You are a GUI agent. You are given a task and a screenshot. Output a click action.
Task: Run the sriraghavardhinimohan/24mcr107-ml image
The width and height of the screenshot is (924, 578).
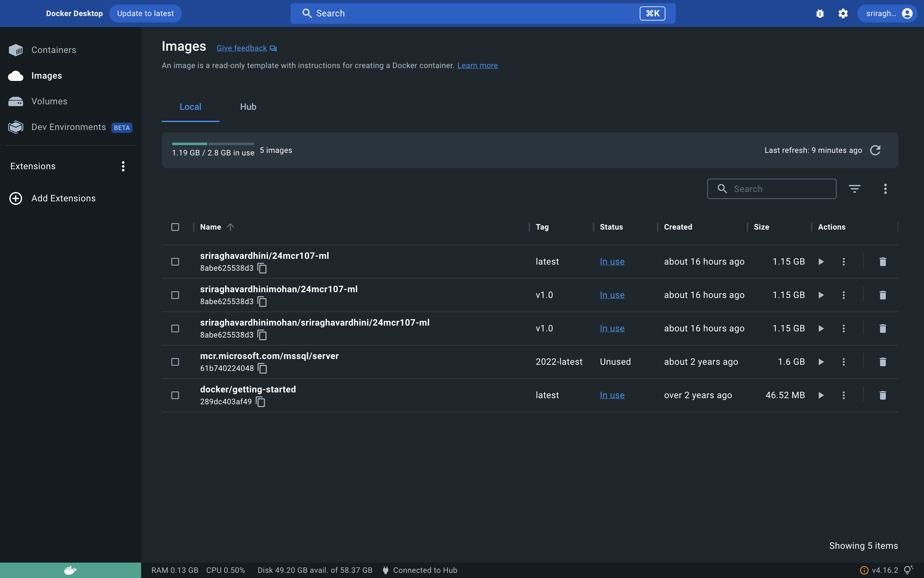pos(821,295)
